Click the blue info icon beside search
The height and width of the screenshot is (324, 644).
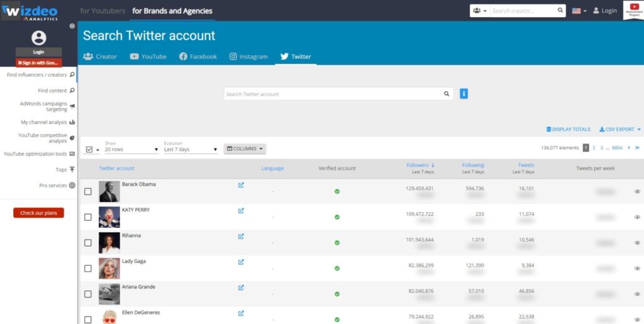[x=464, y=94]
